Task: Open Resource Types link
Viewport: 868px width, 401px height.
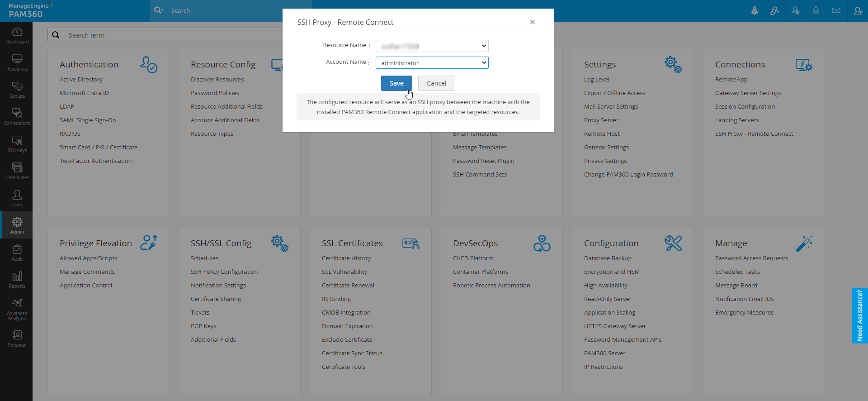Action: [212, 134]
